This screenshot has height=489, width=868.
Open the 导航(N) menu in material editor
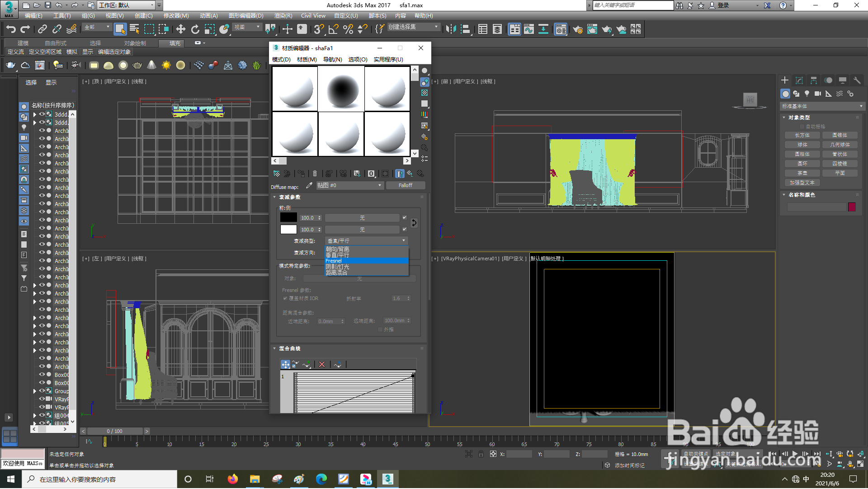pos(332,60)
